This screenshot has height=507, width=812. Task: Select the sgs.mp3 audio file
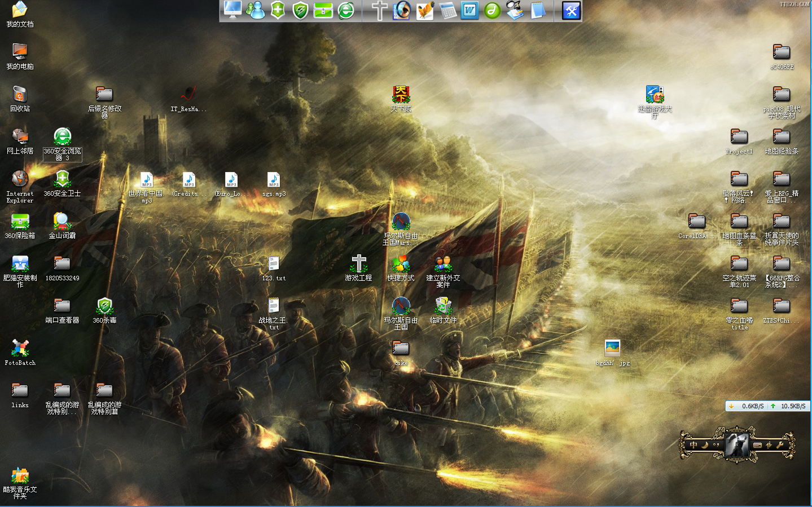coord(274,184)
